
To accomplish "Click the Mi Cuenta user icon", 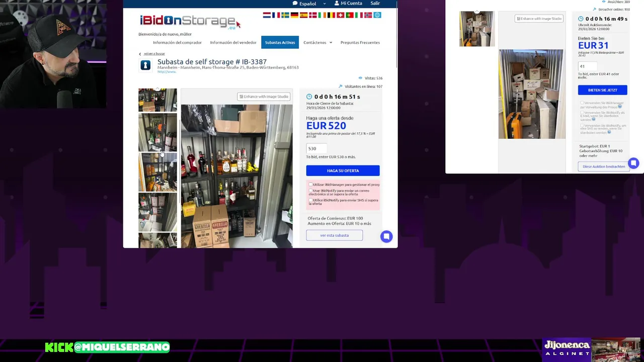I will (x=337, y=3).
